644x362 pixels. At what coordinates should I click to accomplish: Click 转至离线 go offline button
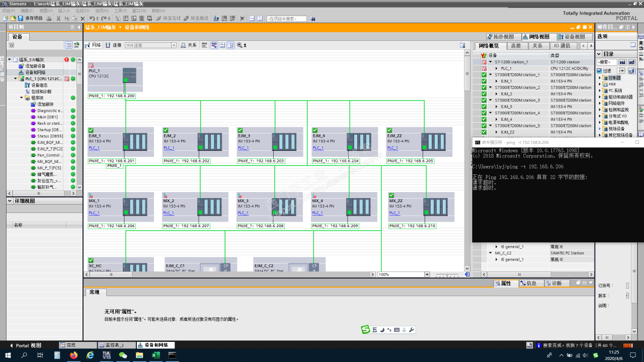(x=196, y=19)
